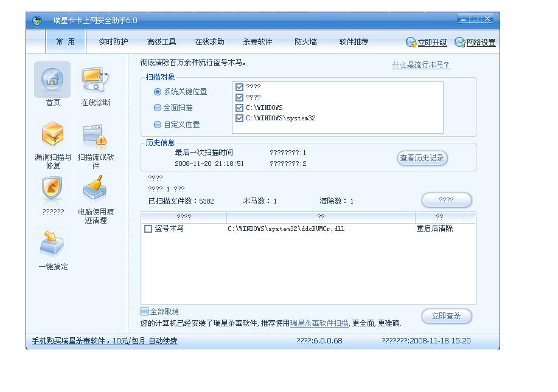Click the 重启后清除 status cell
The height and width of the screenshot is (392, 558).
click(x=434, y=229)
